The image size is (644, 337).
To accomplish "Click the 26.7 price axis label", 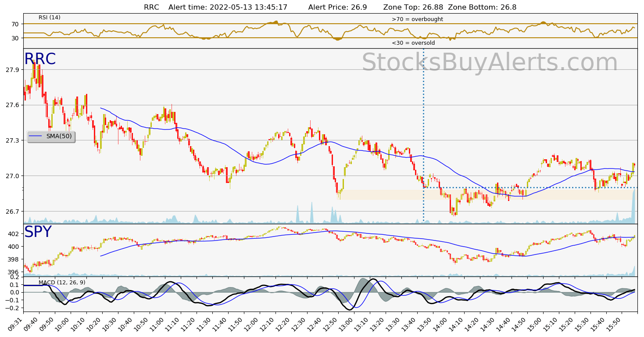I will 12,212.
